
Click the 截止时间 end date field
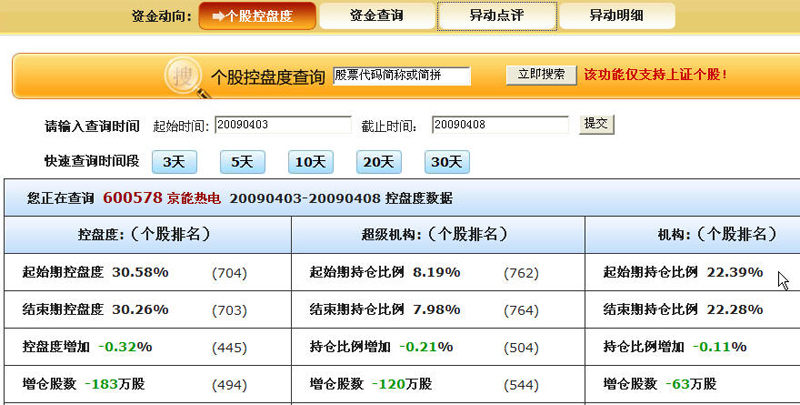(x=500, y=125)
